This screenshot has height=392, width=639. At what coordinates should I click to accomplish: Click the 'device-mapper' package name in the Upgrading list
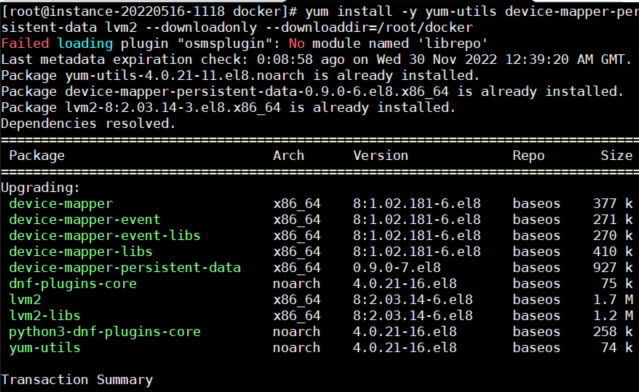[x=61, y=203]
